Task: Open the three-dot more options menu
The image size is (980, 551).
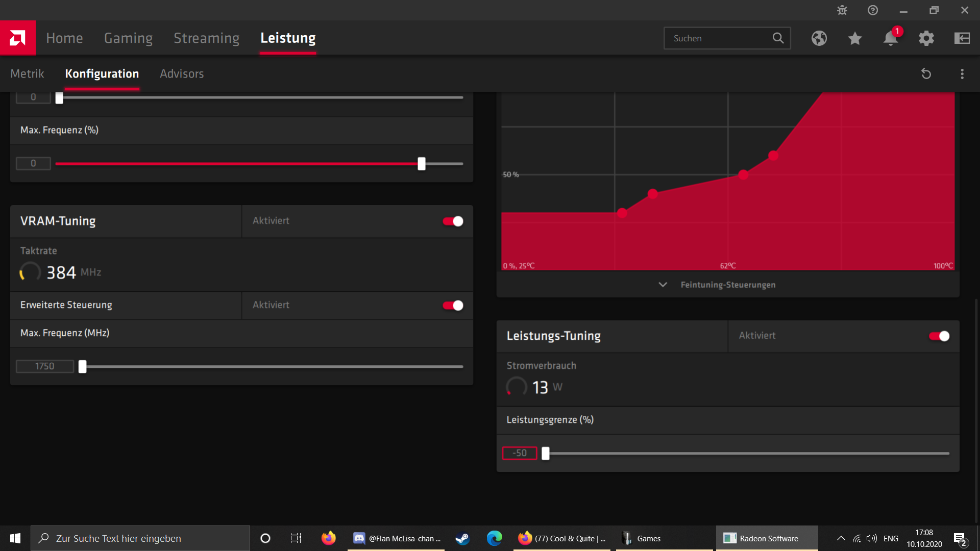Action: click(962, 74)
